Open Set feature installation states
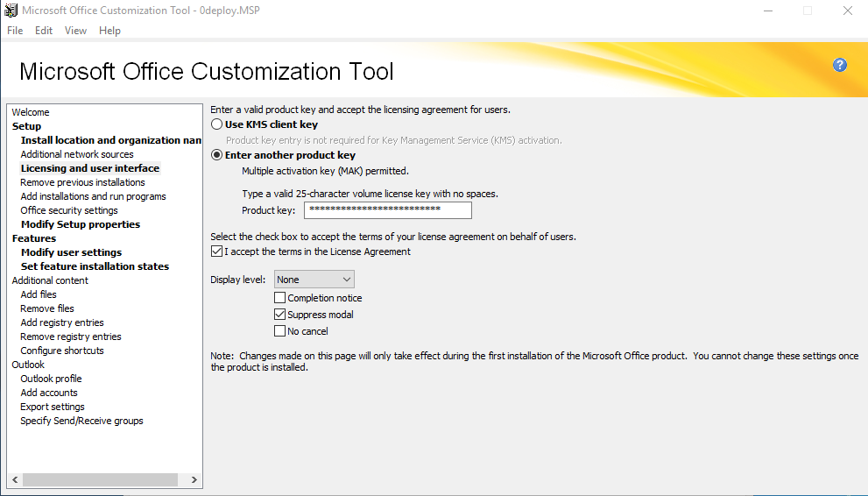Screen dimensions: 868x496 pyautogui.click(x=95, y=266)
